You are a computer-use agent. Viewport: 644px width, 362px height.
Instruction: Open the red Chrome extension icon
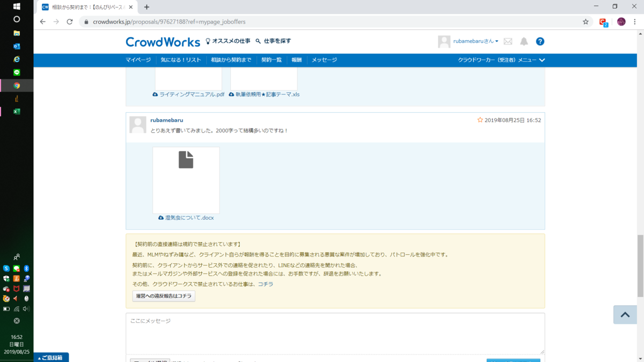click(x=603, y=22)
